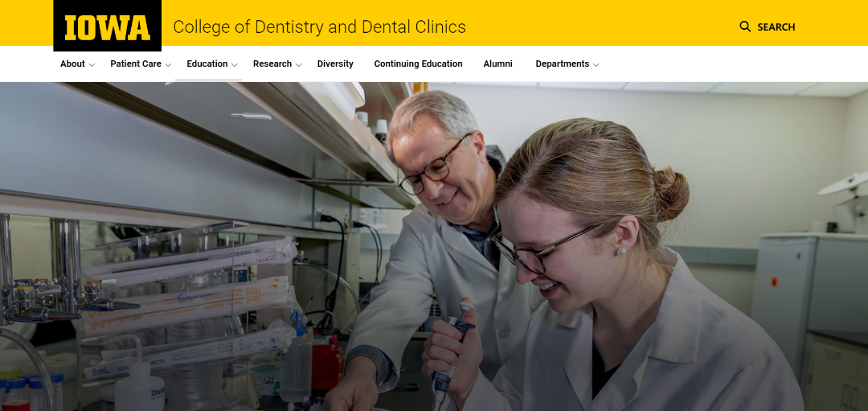The width and height of the screenshot is (868, 411).
Task: Expand the Patient Care chevron
Action: point(168,65)
